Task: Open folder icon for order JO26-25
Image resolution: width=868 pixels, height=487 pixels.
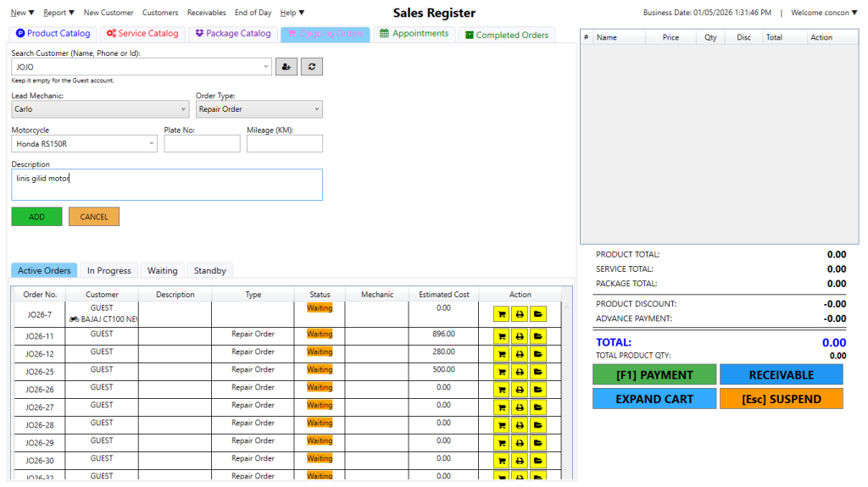Action: 537,372
